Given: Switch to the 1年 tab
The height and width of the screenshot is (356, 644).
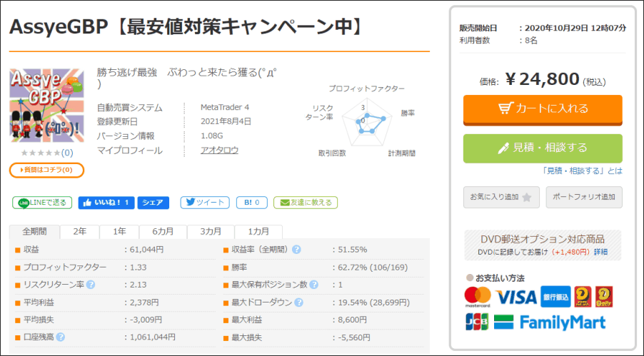Looking at the screenshot, I should (119, 232).
